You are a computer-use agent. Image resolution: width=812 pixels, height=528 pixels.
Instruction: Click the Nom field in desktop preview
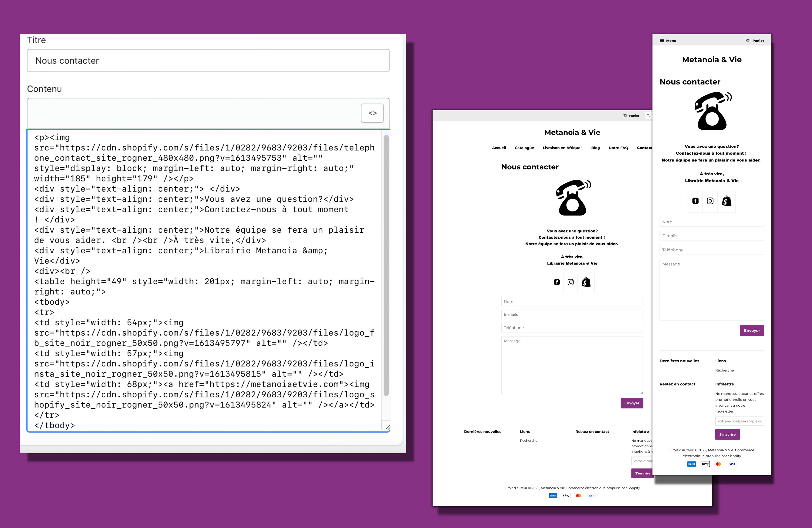pos(572,302)
